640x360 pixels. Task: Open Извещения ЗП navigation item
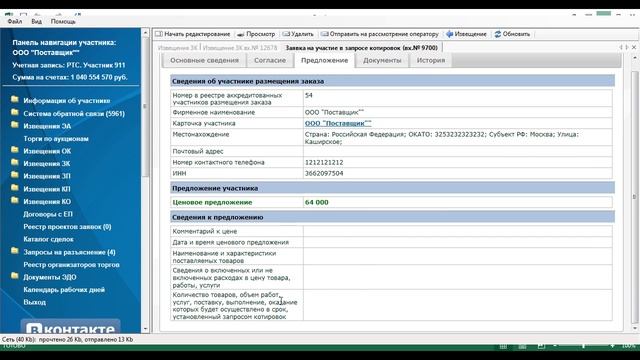[47, 176]
